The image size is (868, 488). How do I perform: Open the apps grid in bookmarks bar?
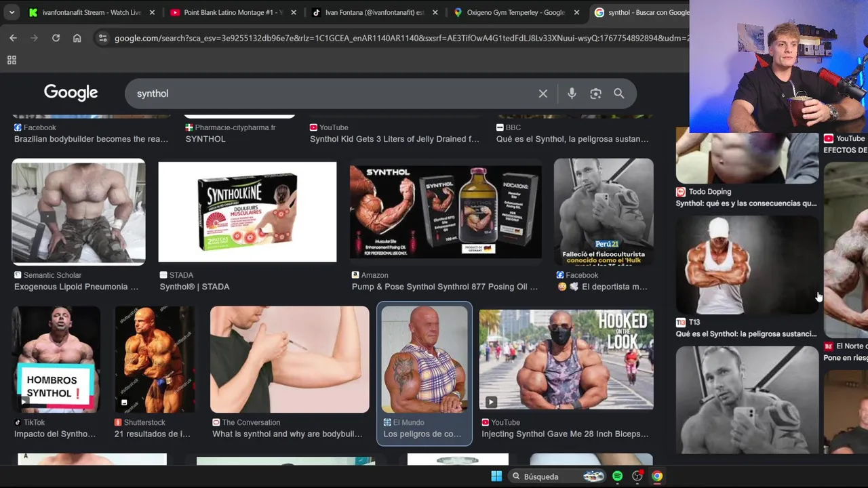12,60
